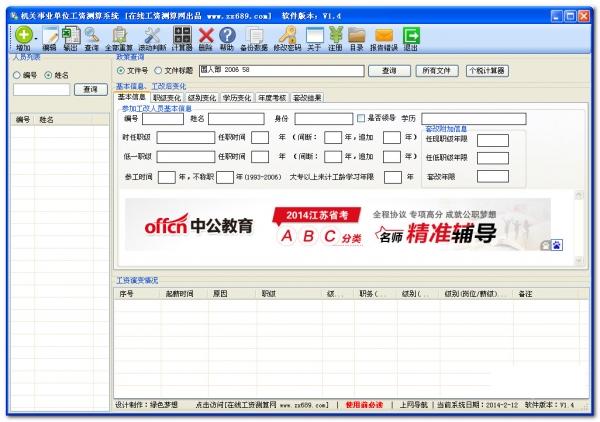Click the 个税计算器 button

click(487, 71)
